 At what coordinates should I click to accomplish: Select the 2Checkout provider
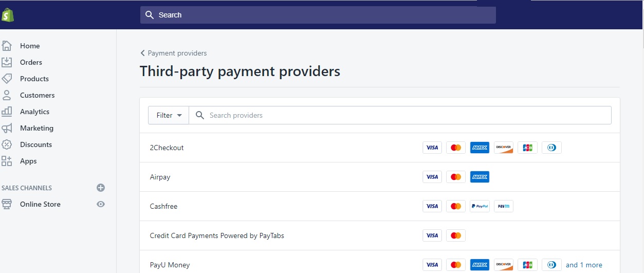tap(380, 148)
